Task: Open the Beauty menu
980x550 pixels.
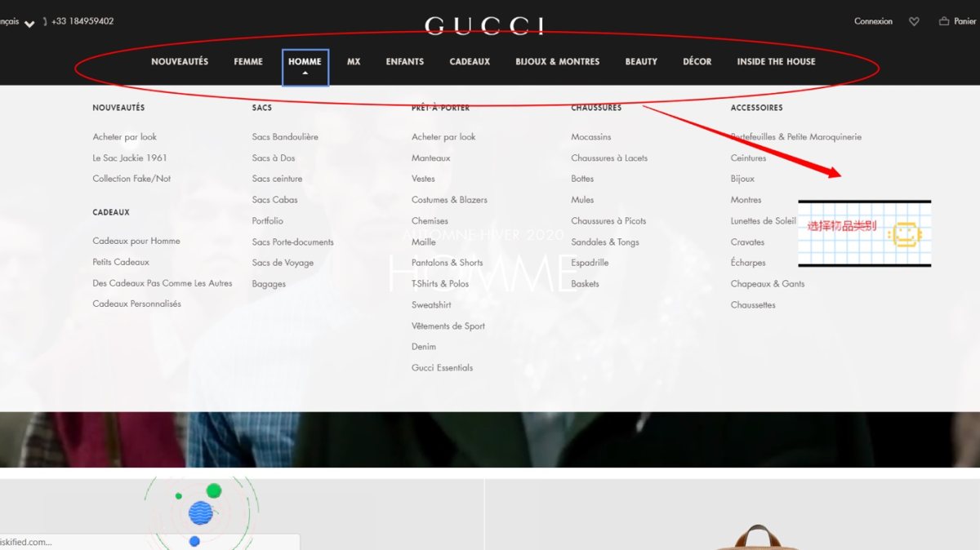Action: (x=641, y=61)
